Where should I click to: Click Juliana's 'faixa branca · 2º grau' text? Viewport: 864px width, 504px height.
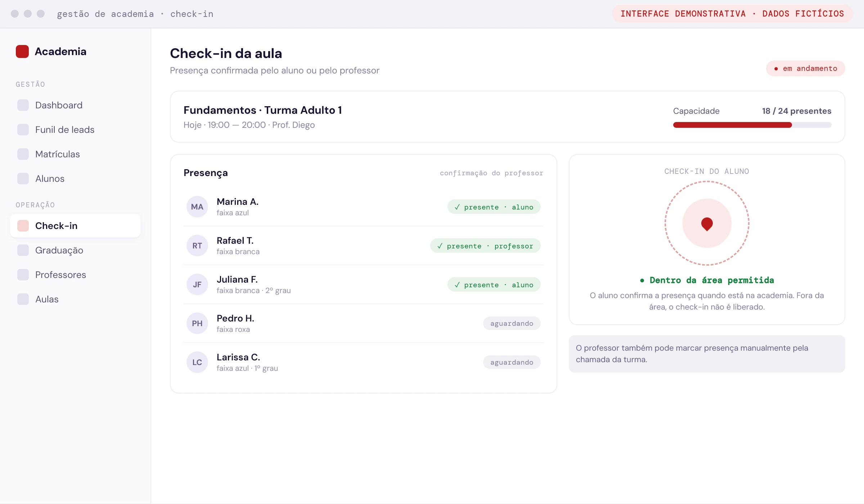click(254, 291)
